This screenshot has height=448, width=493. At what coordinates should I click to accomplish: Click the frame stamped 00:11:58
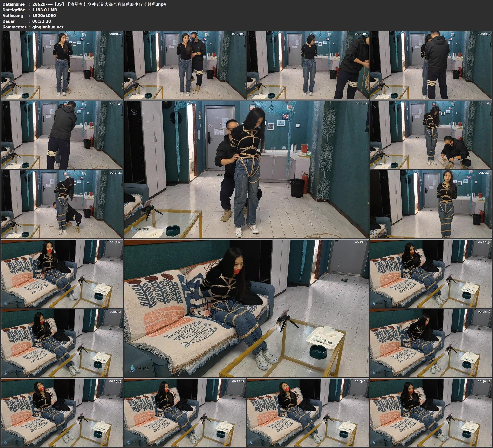click(x=431, y=134)
